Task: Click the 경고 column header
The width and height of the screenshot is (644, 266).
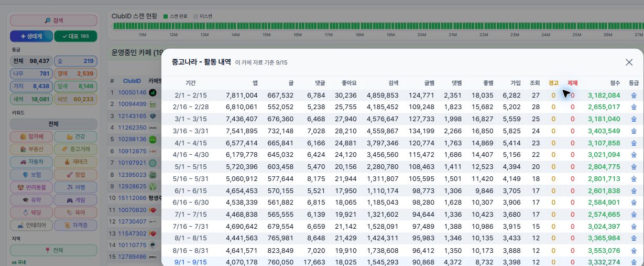Action: (x=553, y=83)
